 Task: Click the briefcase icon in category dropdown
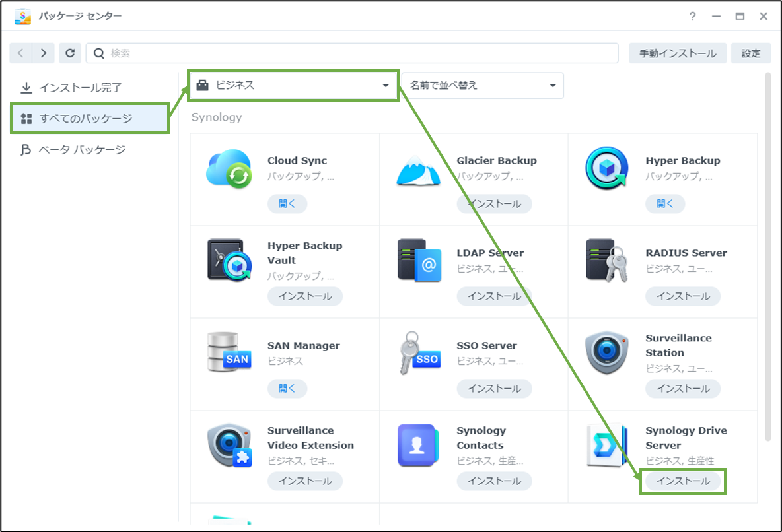203,85
